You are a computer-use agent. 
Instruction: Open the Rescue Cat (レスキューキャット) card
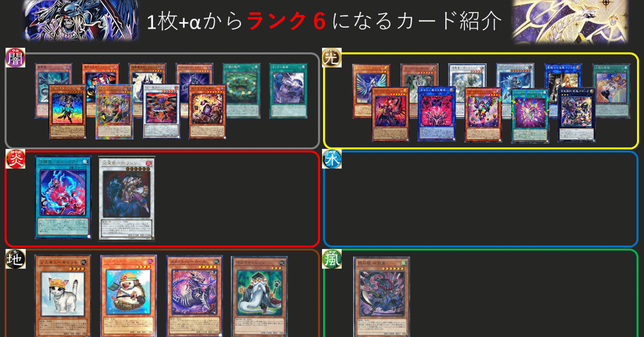coord(63,296)
